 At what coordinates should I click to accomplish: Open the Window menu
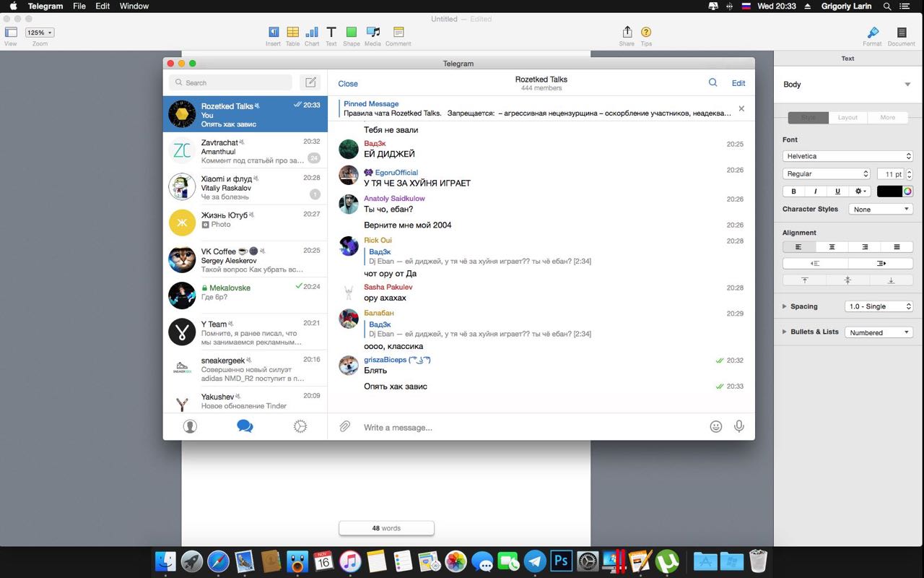tap(134, 6)
